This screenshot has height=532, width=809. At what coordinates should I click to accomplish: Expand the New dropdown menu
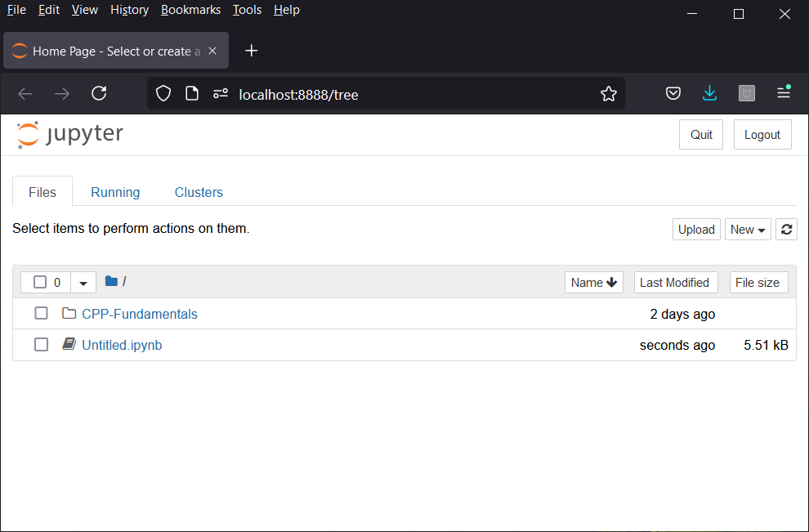click(x=748, y=230)
